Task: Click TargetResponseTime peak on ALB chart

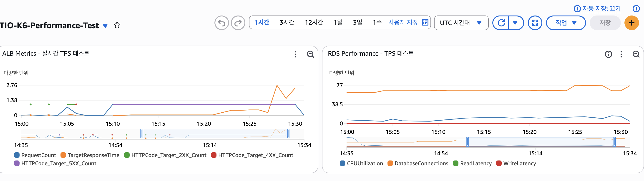Action: [x=277, y=85]
